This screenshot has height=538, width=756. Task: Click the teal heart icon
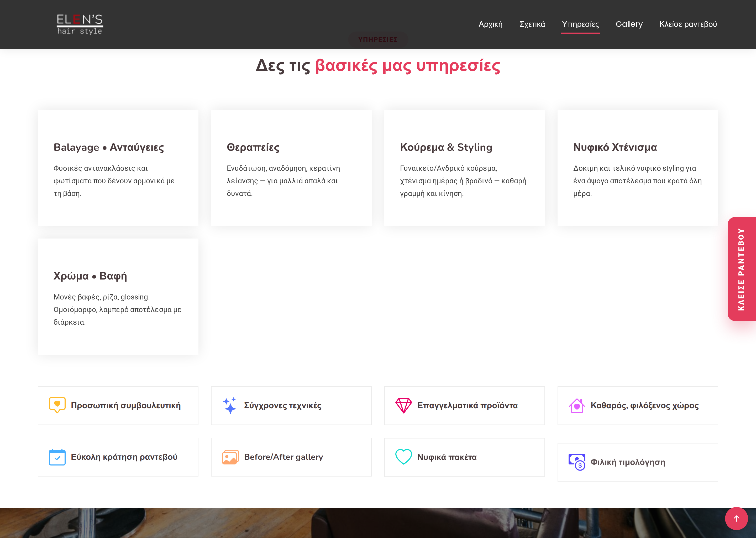click(403, 457)
